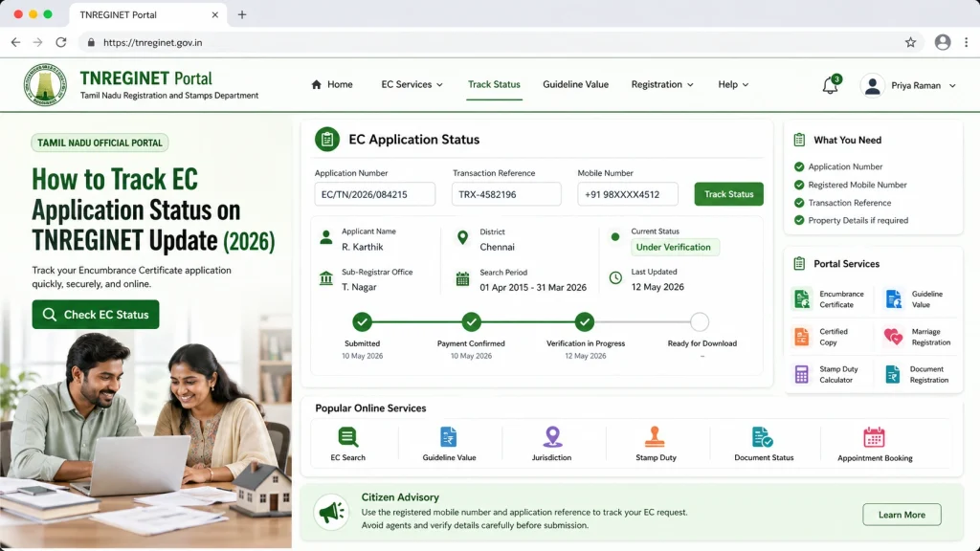Click the Last Updated clock icon
980x551 pixels.
point(615,278)
